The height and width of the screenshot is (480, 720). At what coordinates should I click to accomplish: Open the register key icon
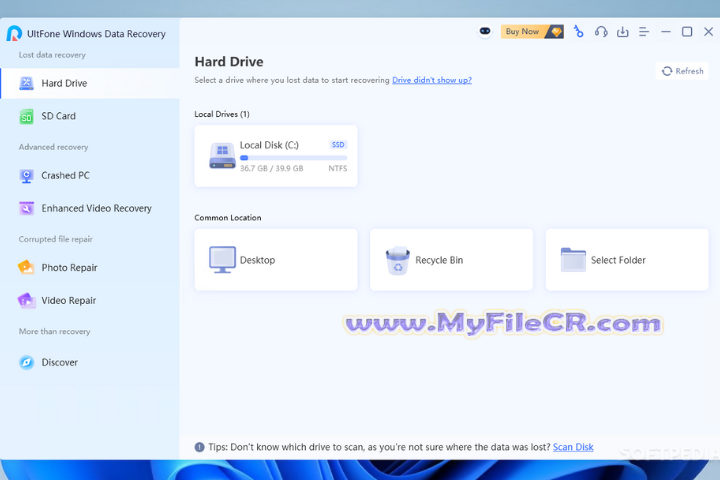579,32
